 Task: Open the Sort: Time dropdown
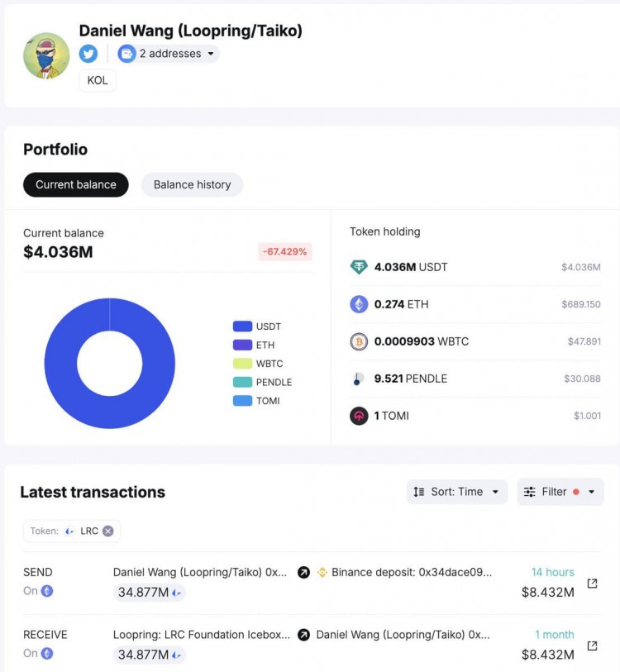click(457, 492)
